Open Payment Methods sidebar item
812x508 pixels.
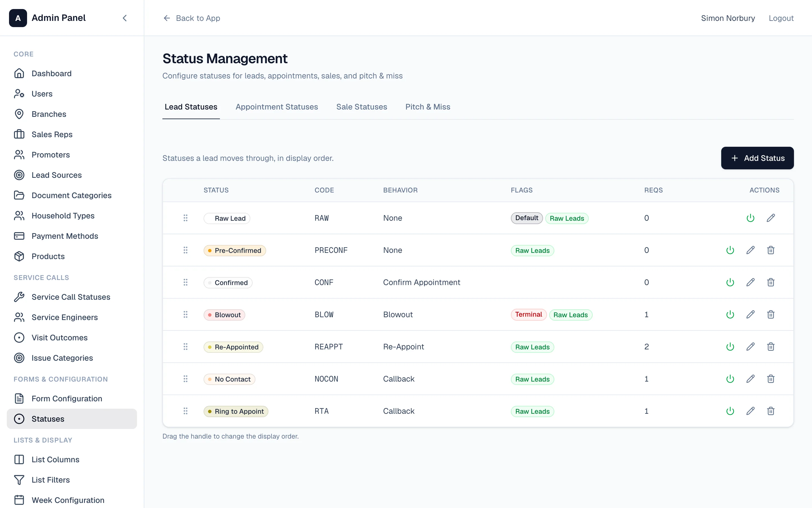click(72, 236)
